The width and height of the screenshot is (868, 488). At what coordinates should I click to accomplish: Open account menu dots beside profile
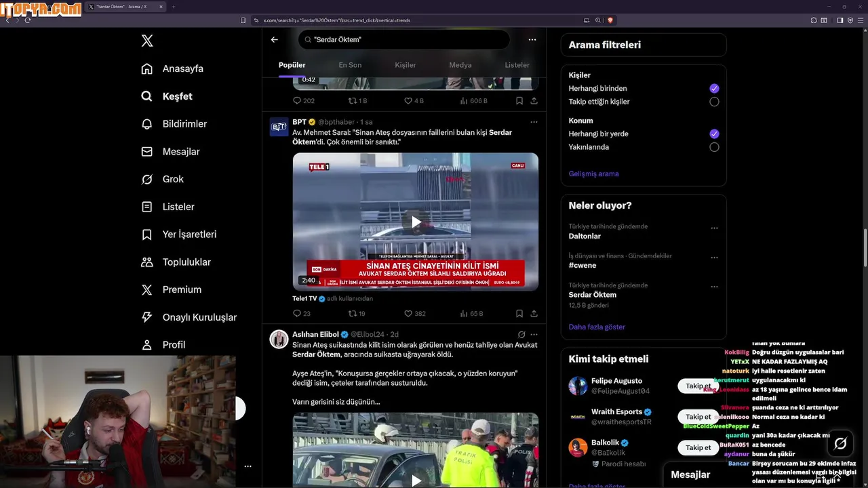[248, 466]
